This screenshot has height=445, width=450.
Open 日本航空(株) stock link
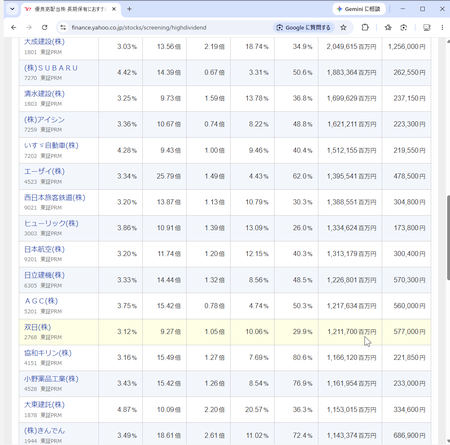tap(44, 249)
